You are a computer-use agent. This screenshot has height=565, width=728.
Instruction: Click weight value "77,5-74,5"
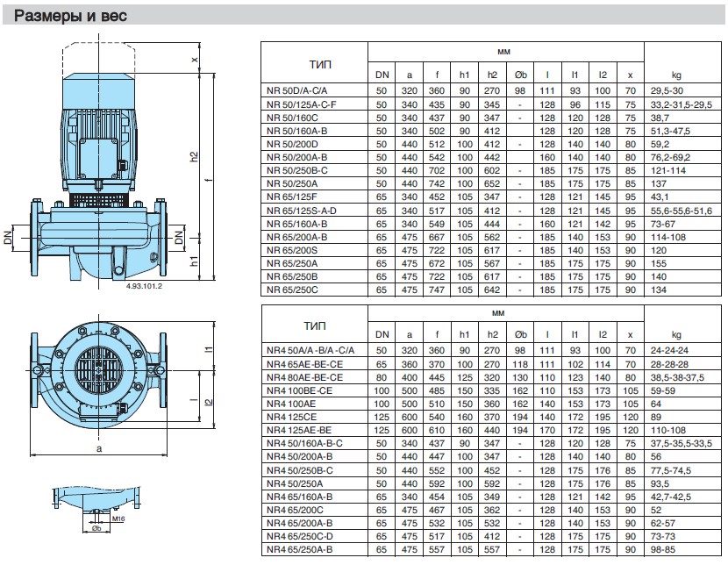(x=670, y=470)
